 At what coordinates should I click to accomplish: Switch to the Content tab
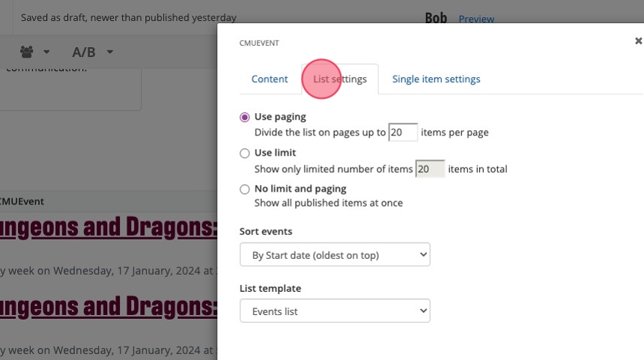pos(270,79)
